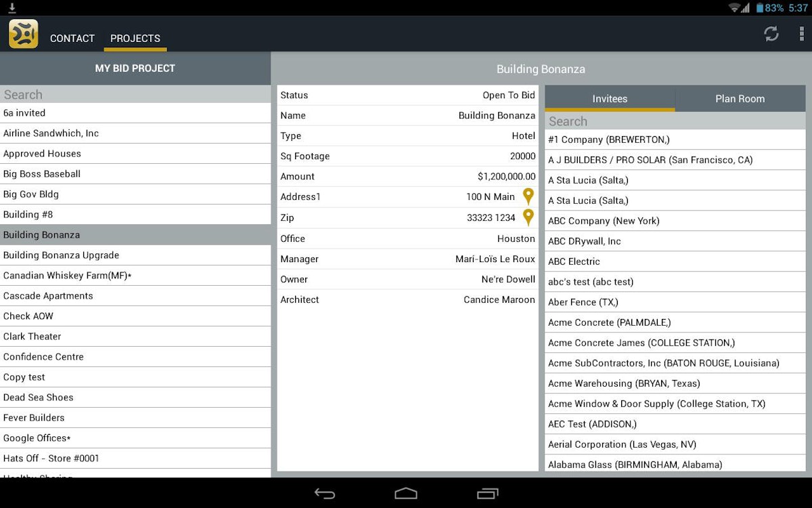Open the overflow menu icon

801,34
